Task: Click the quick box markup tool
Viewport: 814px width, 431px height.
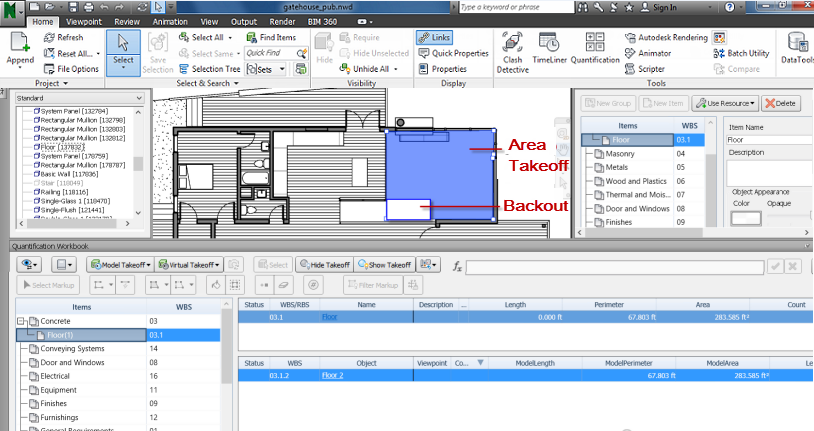Action: point(235,285)
